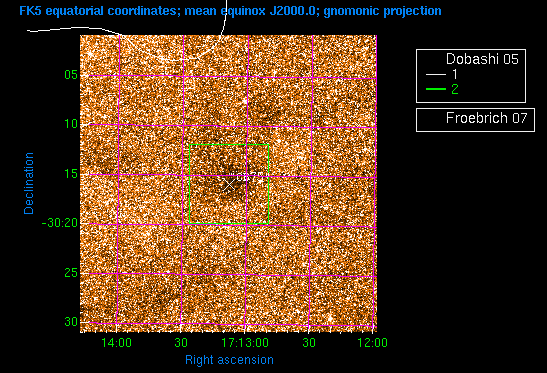Select the Dobashi 05 legend title
The image size is (547, 373).
482,59
